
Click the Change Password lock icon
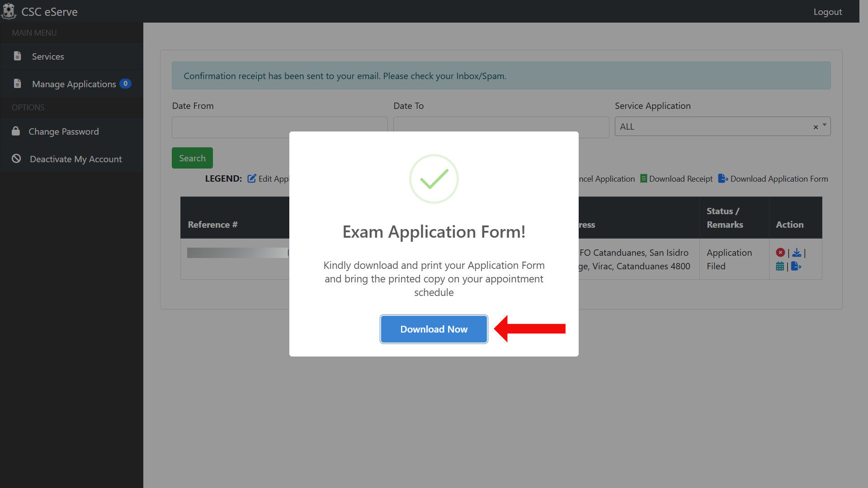coord(16,131)
